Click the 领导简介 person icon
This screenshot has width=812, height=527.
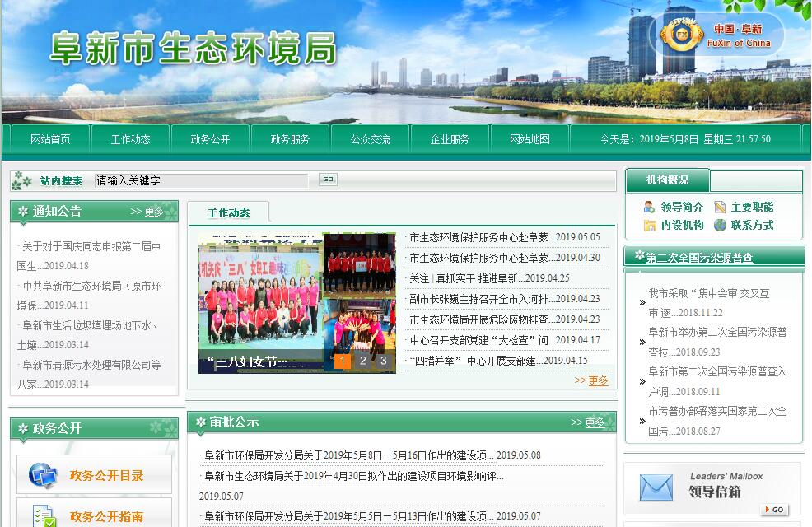coord(650,208)
